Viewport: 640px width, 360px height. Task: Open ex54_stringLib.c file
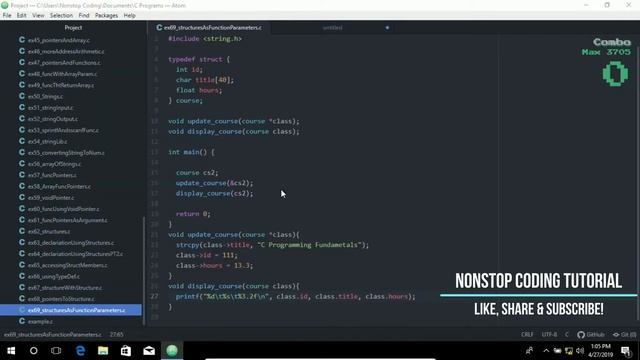point(47,141)
